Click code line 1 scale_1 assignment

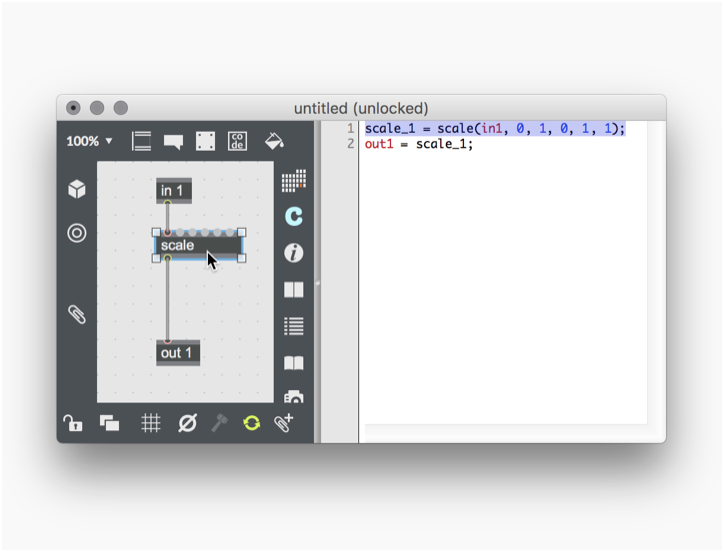495,128
